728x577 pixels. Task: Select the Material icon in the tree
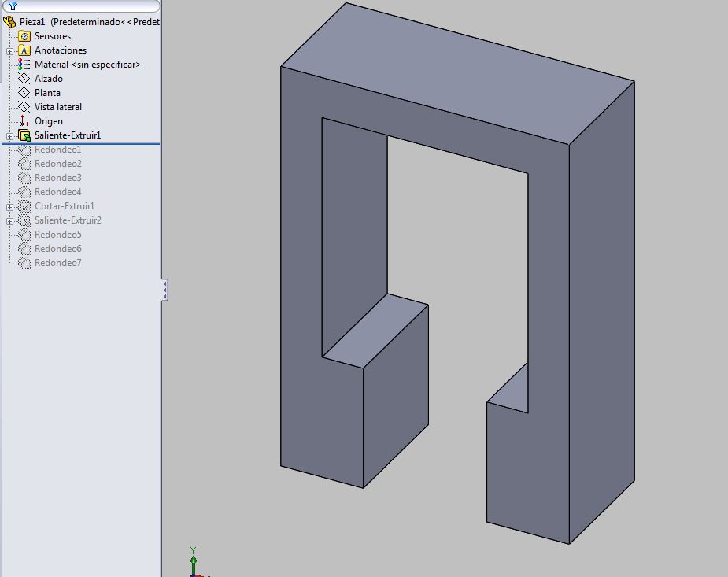tap(24, 65)
